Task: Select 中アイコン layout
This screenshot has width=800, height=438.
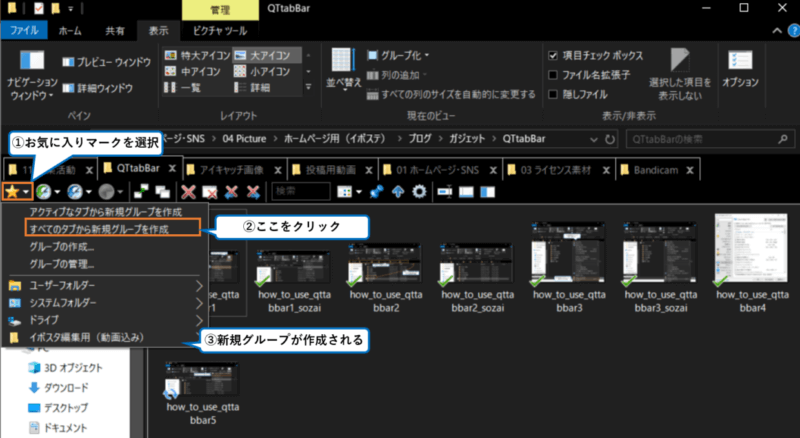Action: click(193, 71)
